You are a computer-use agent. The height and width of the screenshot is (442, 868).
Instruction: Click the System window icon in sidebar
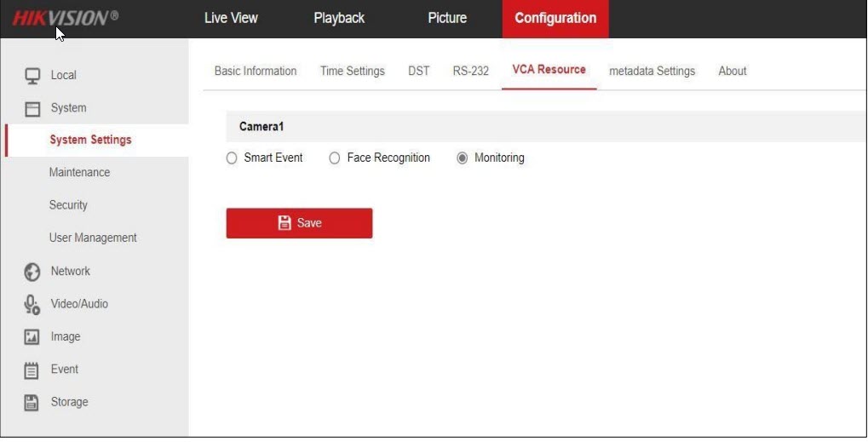(32, 109)
